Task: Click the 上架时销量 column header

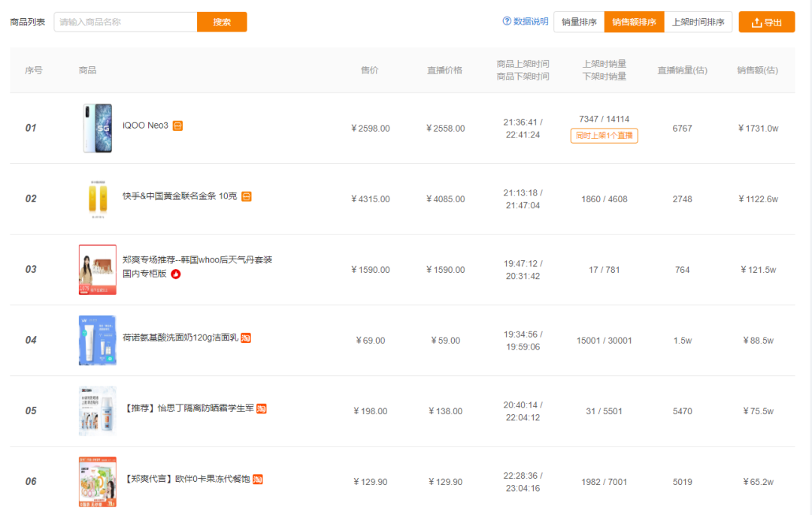Action: 604,64
